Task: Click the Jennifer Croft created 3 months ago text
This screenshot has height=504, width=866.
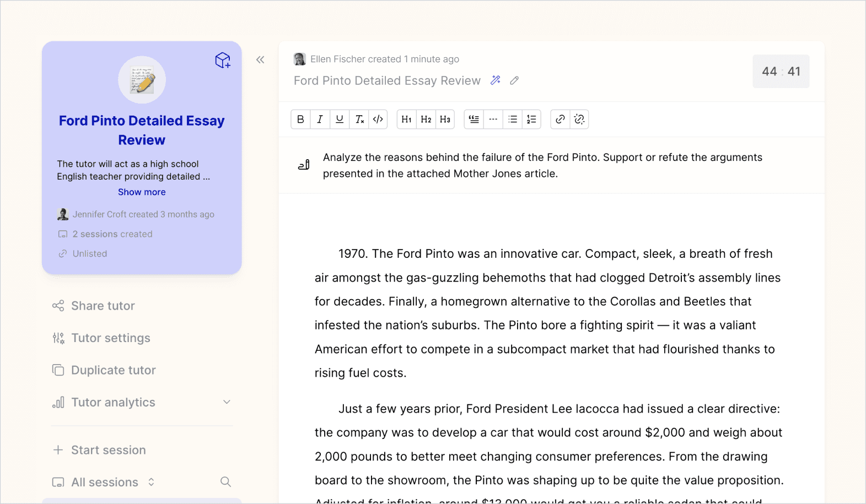Action: [x=143, y=214]
